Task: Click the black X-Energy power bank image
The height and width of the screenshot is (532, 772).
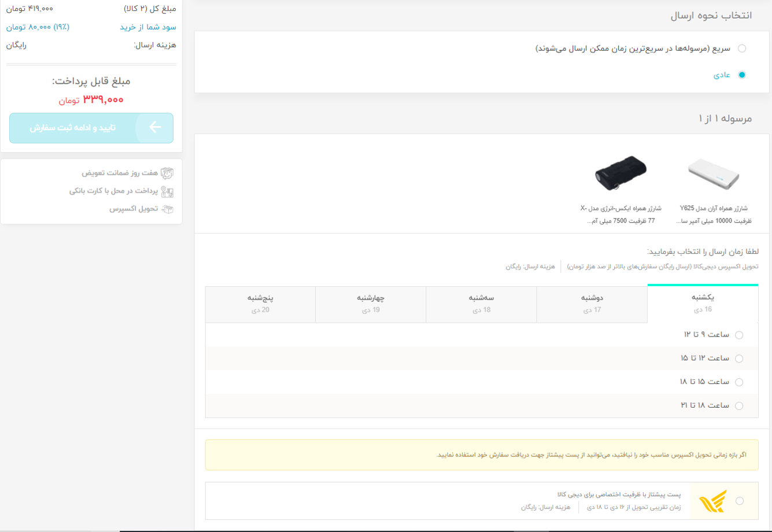Action: 620,172
